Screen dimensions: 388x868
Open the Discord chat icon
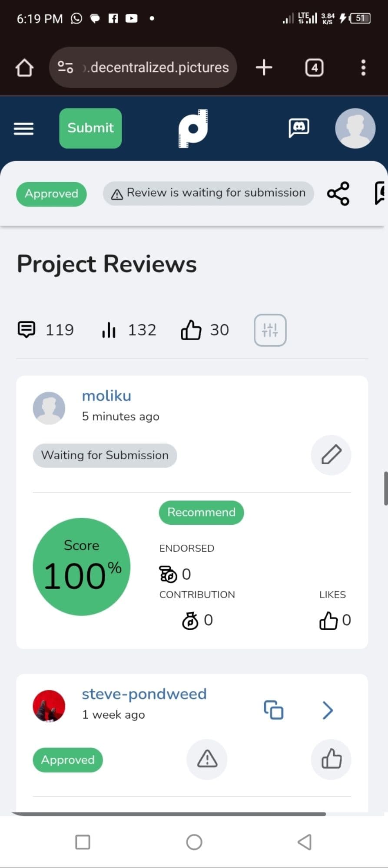[299, 128]
